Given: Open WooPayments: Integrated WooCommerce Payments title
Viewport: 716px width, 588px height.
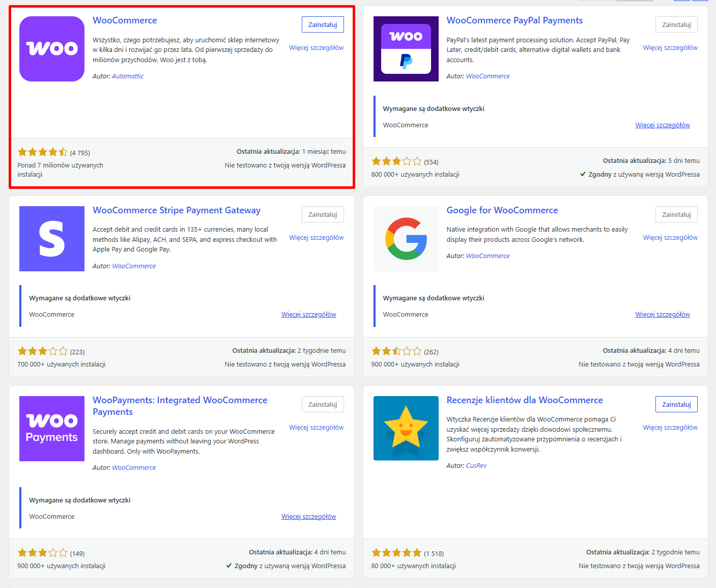Looking at the screenshot, I should [x=180, y=406].
